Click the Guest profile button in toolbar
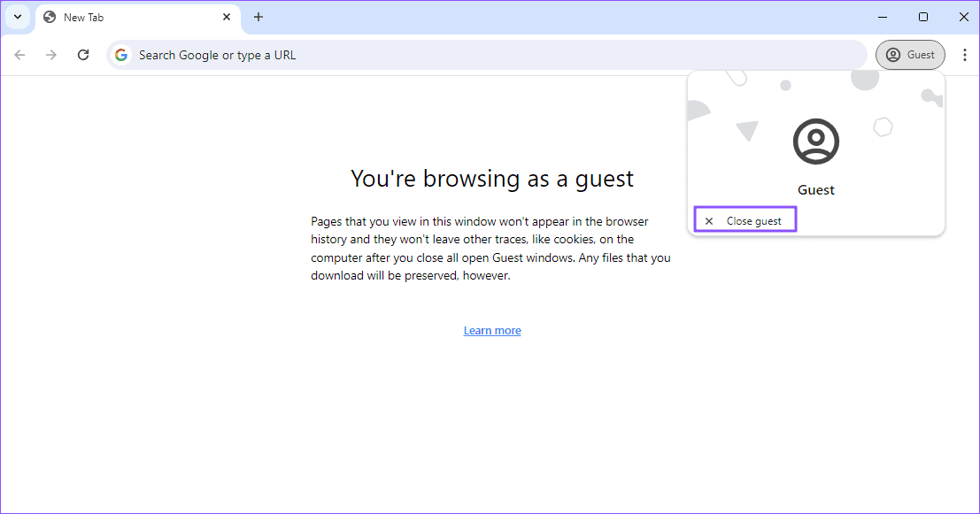 (910, 55)
